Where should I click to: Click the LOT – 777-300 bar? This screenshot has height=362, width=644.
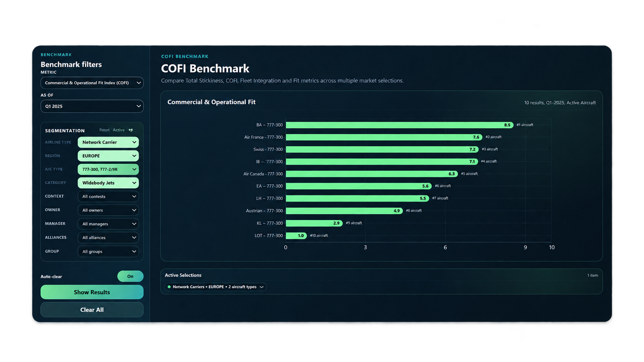tap(296, 235)
